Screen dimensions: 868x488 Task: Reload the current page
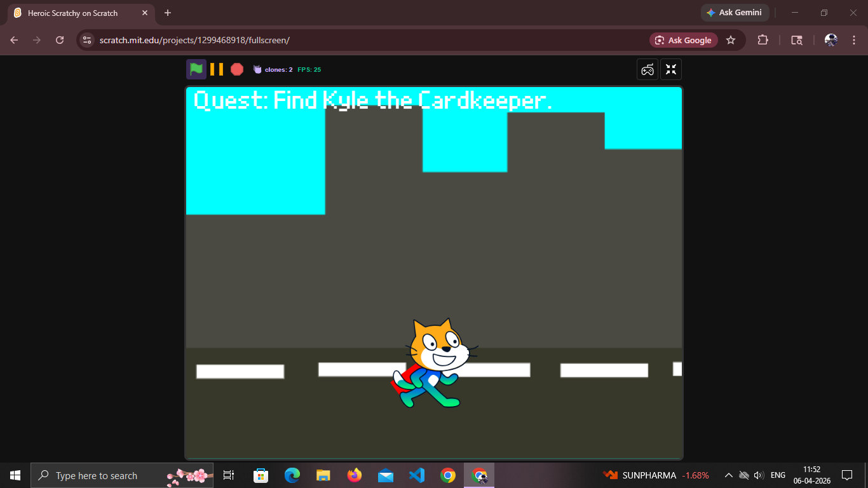tap(60, 40)
